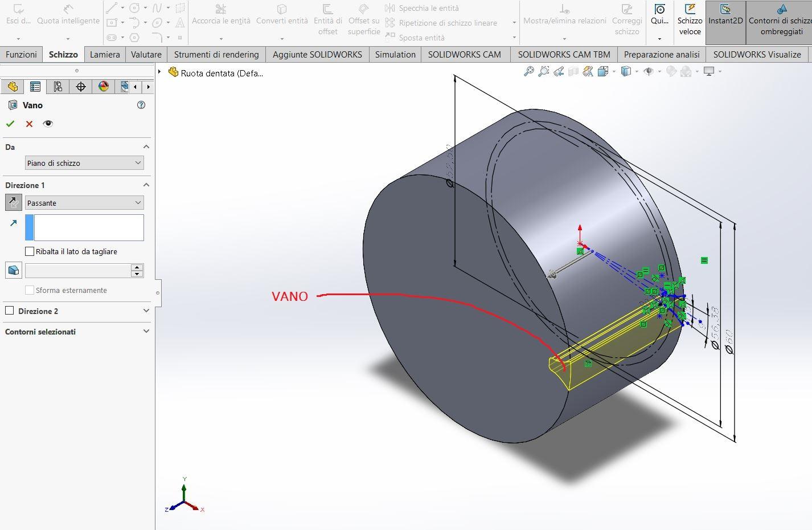Click the Instant2D button
This screenshot has width=812, height=530.
725,22
